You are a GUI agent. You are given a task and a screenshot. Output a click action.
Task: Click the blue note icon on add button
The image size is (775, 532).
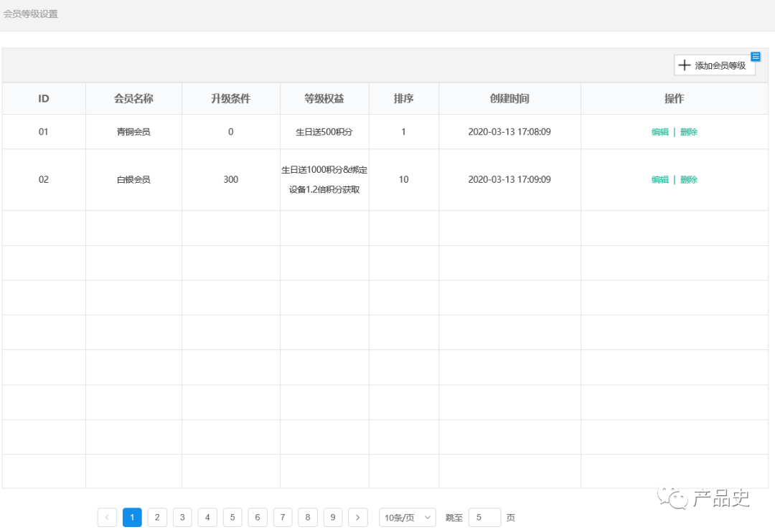[x=755, y=57]
